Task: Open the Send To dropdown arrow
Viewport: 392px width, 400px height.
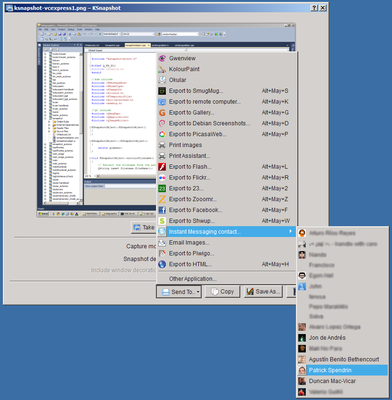Action: [198, 292]
